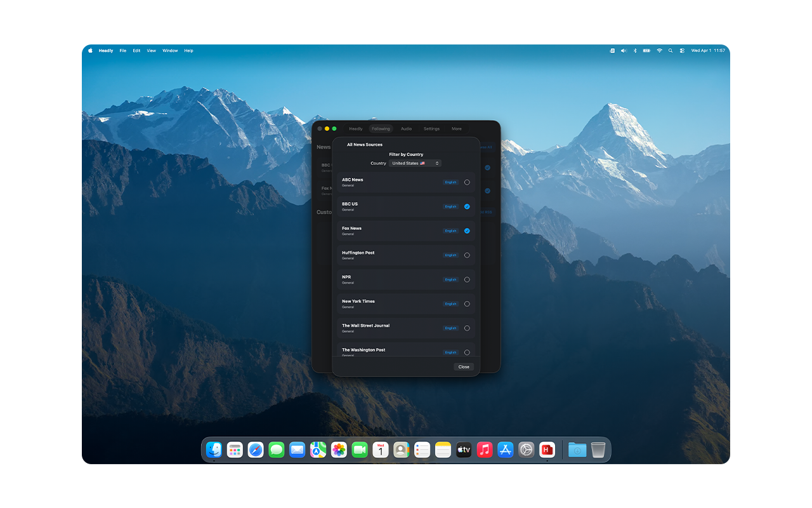The height and width of the screenshot is (508, 812).
Task: Open Reminders from the Dock
Action: (422, 450)
